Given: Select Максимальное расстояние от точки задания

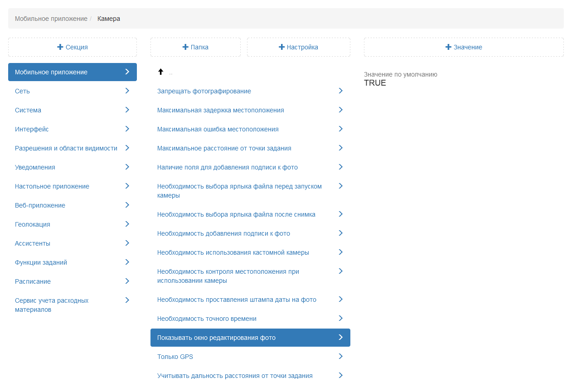Looking at the screenshot, I should [250, 148].
